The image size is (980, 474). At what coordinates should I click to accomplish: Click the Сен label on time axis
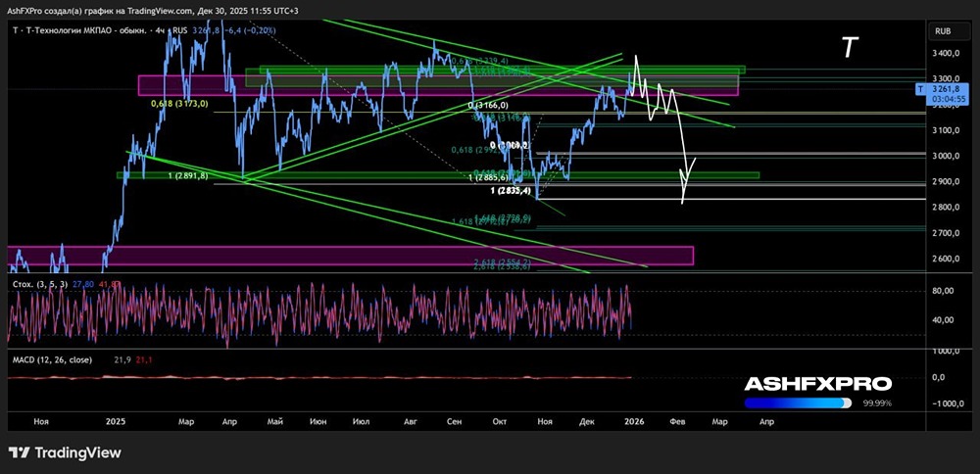pyautogui.click(x=455, y=421)
